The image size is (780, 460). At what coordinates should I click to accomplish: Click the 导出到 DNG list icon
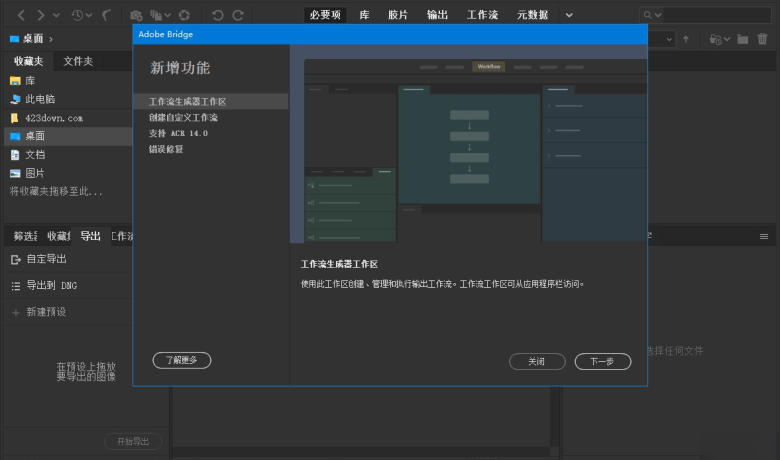point(16,286)
